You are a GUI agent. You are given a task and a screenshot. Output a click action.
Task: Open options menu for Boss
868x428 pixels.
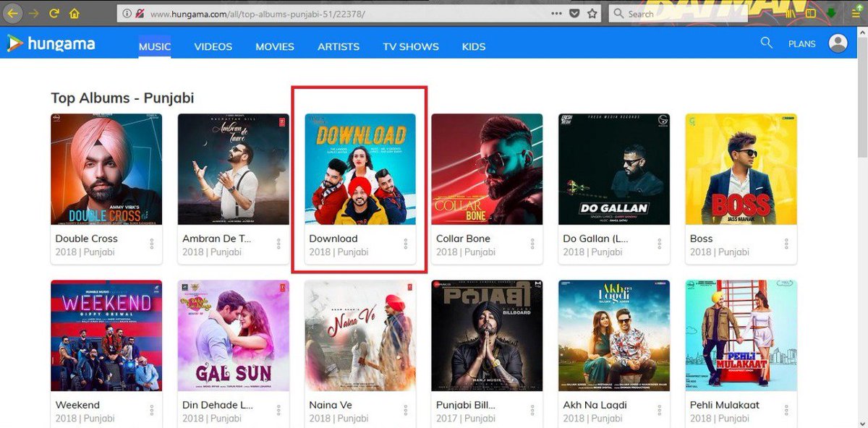click(x=786, y=244)
